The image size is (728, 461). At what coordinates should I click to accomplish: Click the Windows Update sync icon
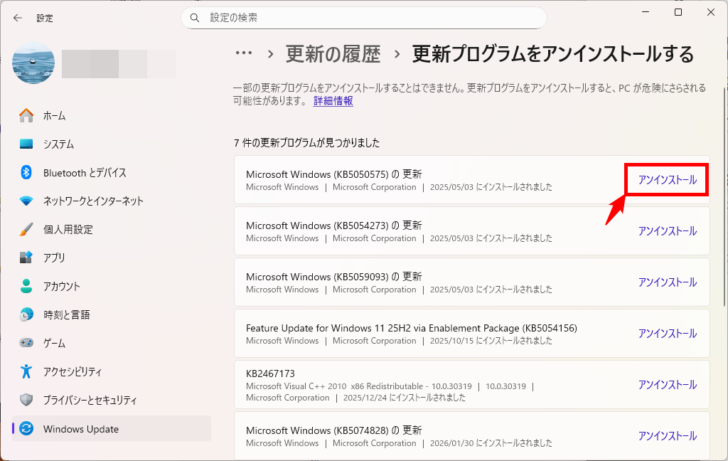coord(26,428)
